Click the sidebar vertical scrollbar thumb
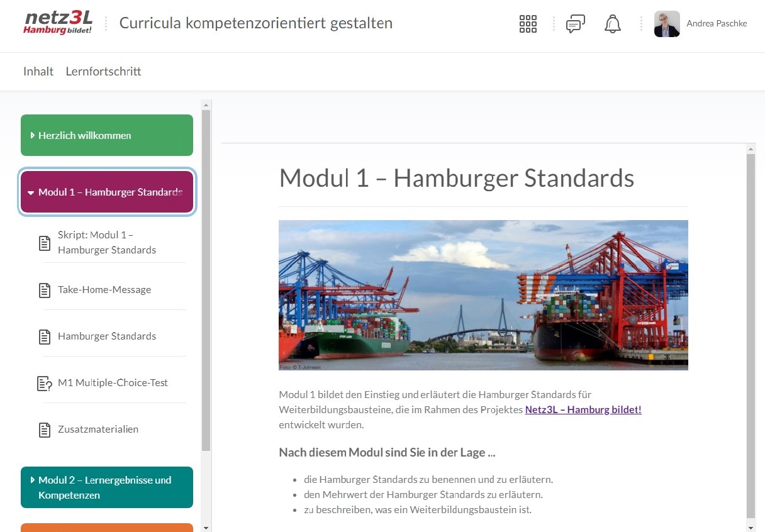The image size is (765, 532). coord(206,280)
